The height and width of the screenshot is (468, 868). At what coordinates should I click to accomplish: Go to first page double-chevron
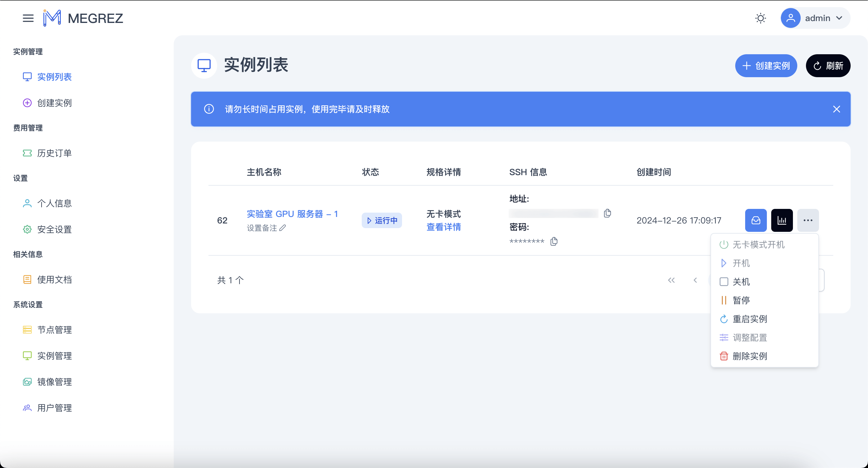click(x=671, y=280)
